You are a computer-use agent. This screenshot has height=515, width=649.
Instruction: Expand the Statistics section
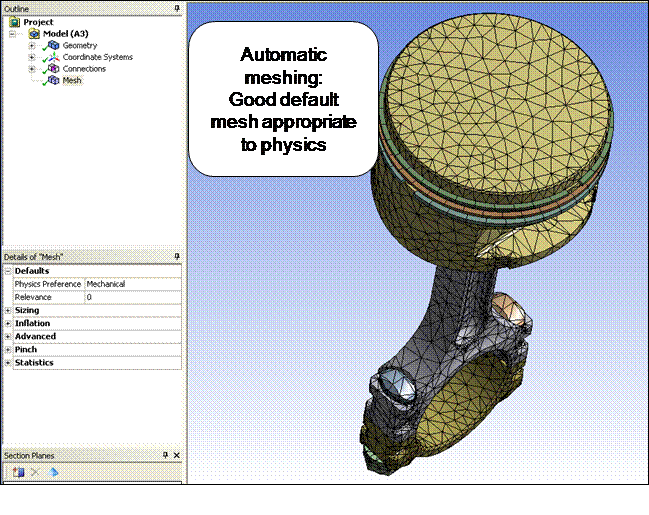[x=8, y=362]
